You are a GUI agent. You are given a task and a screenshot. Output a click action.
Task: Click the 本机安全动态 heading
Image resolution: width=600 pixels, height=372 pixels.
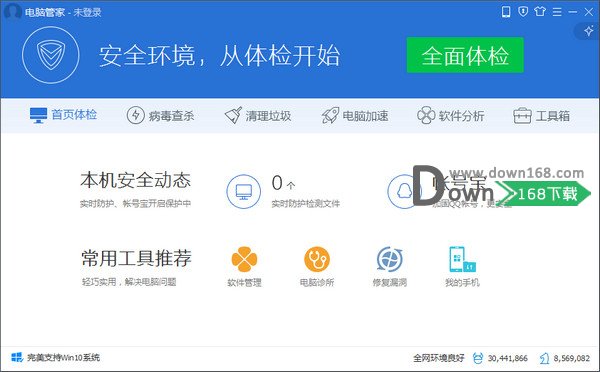pos(135,180)
